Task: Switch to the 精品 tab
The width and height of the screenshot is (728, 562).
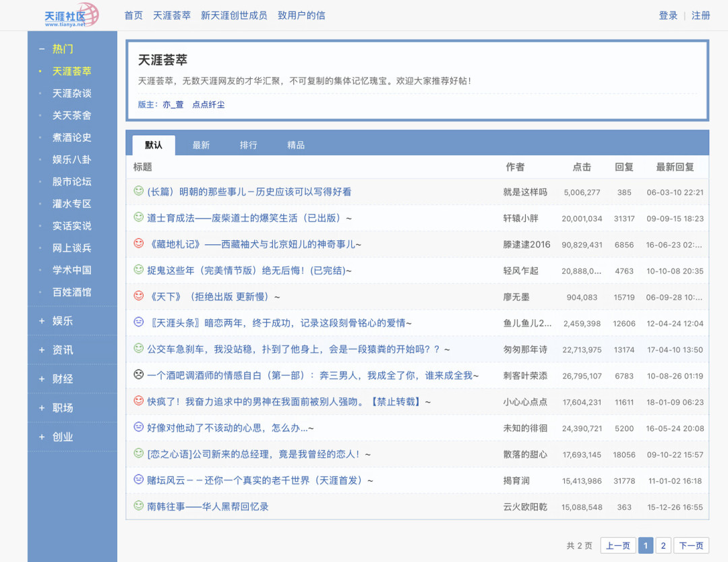Action: coord(296,145)
